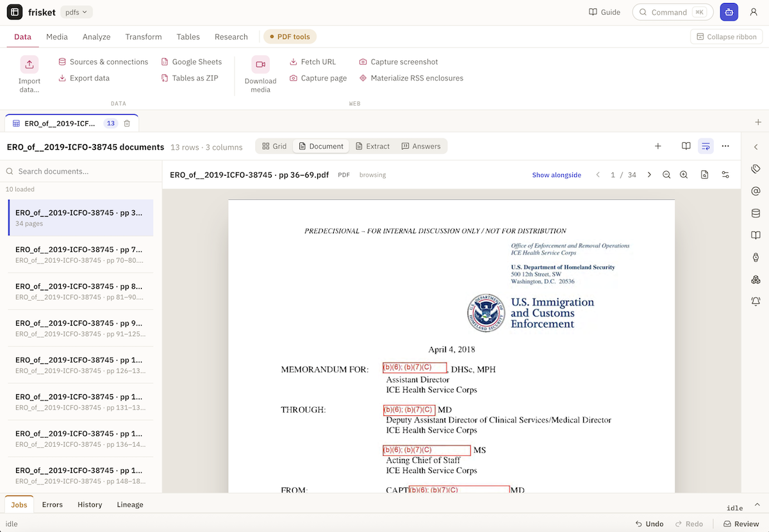The height and width of the screenshot is (532, 769).
Task: Switch to Grid view
Action: coord(274,146)
